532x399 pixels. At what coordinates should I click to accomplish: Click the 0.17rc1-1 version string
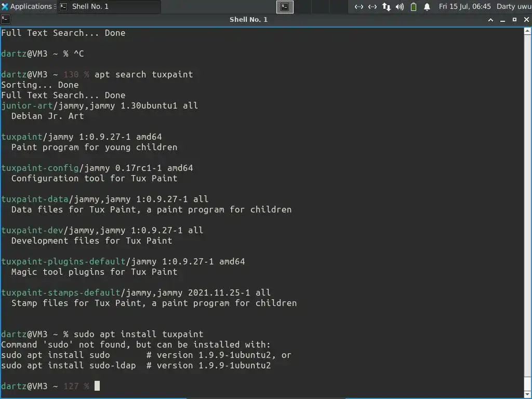(138, 168)
